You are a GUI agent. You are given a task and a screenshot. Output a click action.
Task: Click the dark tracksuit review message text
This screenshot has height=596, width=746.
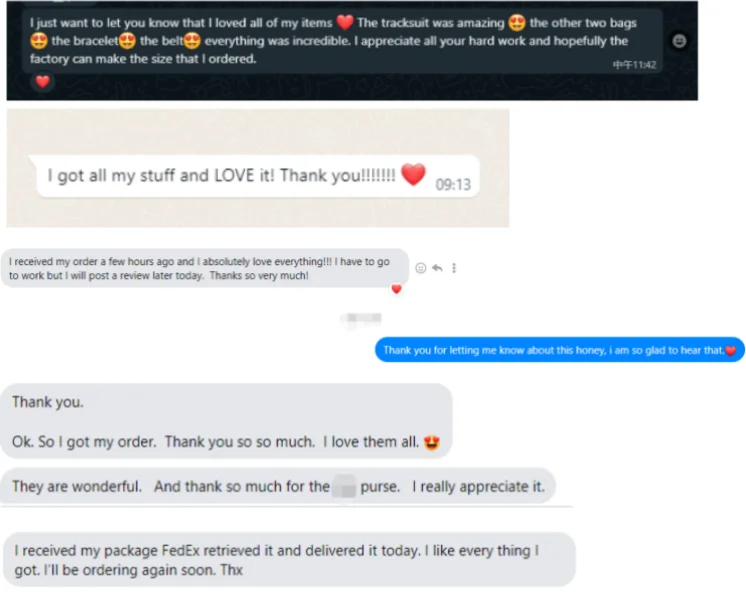(x=330, y=41)
